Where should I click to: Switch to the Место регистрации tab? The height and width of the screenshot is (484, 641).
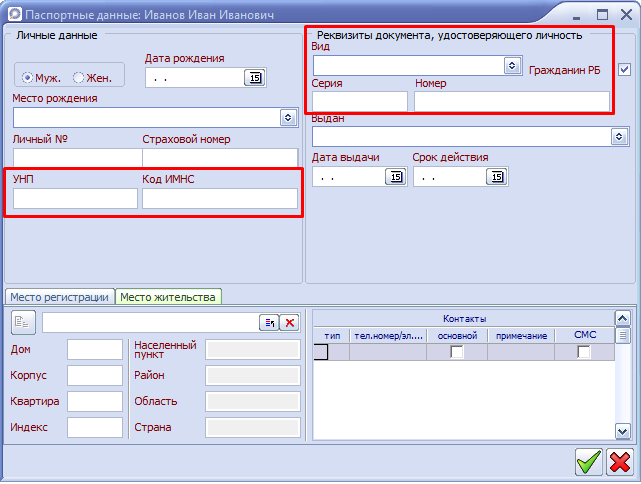tap(59, 297)
